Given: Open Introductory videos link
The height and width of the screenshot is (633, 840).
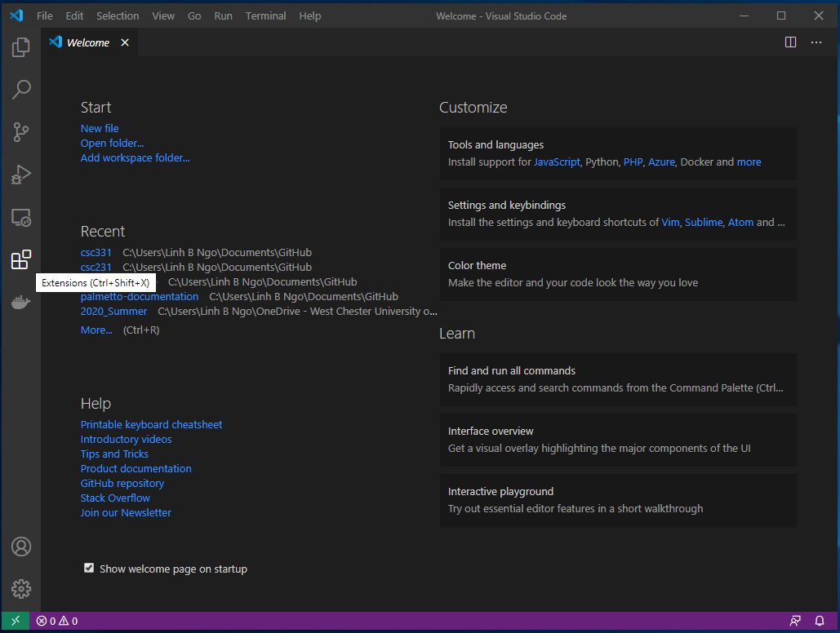Looking at the screenshot, I should [126, 439].
